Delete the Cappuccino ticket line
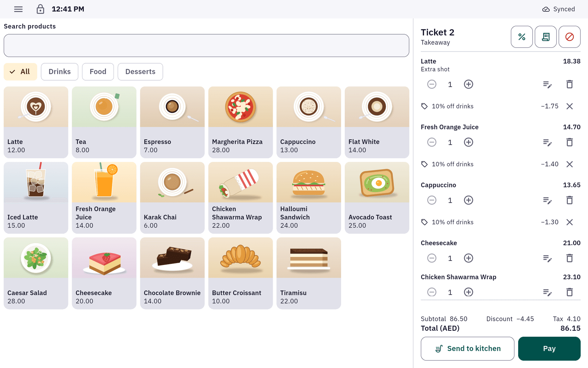 [570, 200]
